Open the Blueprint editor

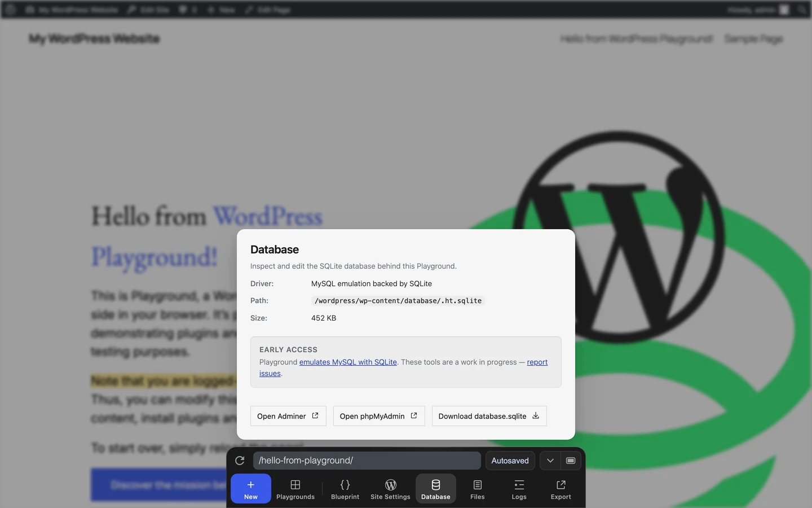pos(345,489)
